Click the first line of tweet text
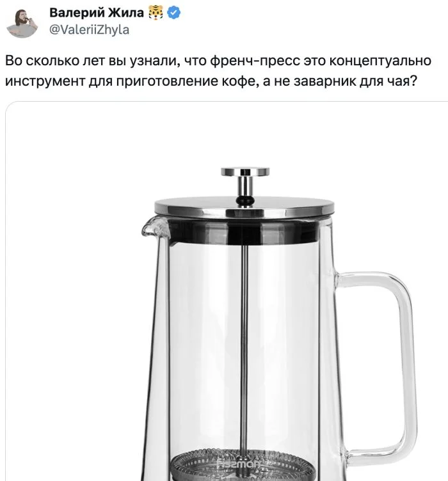This screenshot has width=448, height=481. [x=218, y=61]
